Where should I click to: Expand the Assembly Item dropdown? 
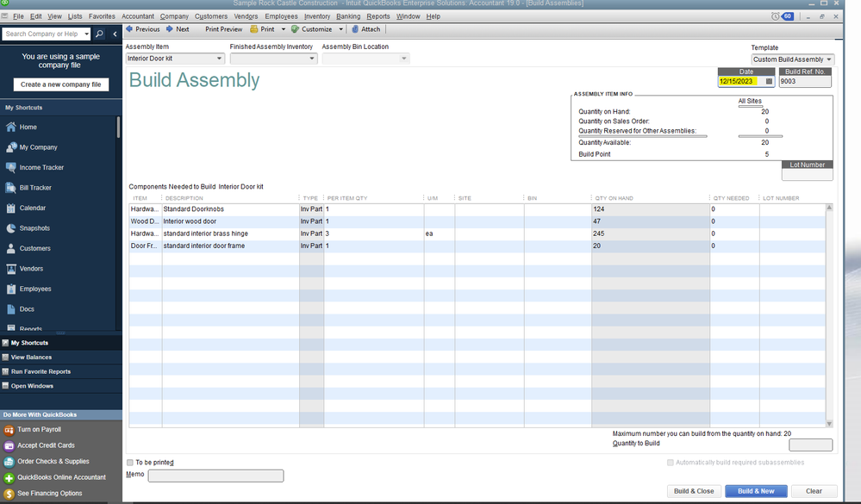coord(219,59)
